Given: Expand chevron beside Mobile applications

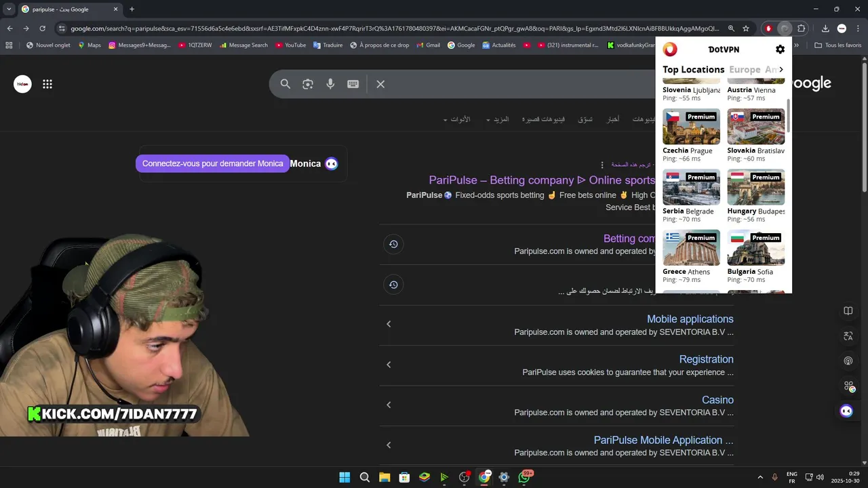Looking at the screenshot, I should pyautogui.click(x=389, y=324).
